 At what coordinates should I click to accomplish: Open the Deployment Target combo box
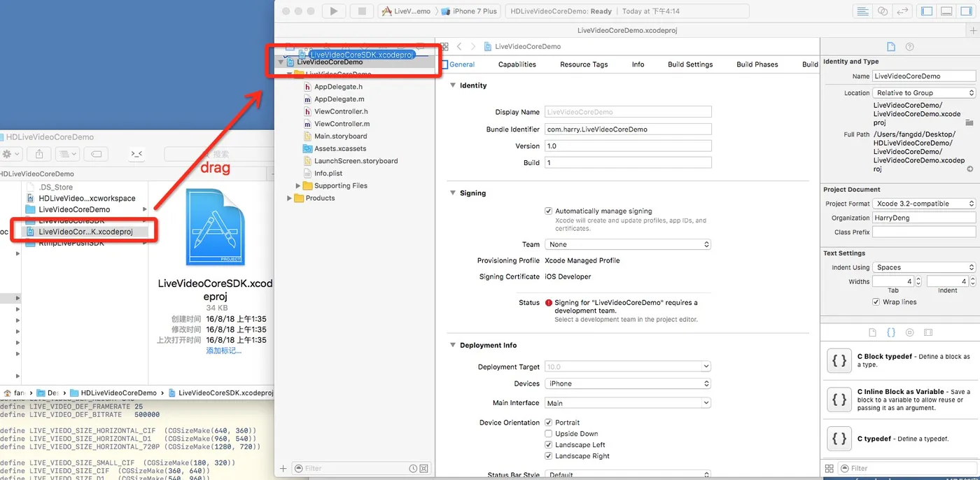coord(628,367)
